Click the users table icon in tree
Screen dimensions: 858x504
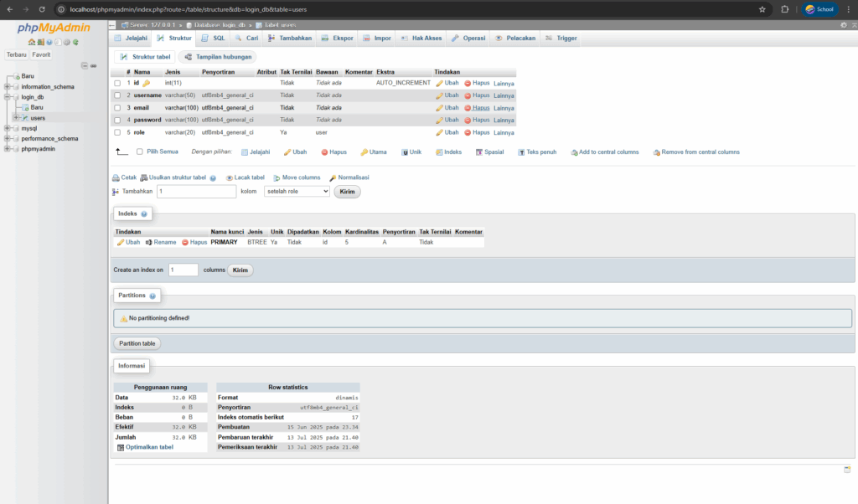tap(25, 118)
